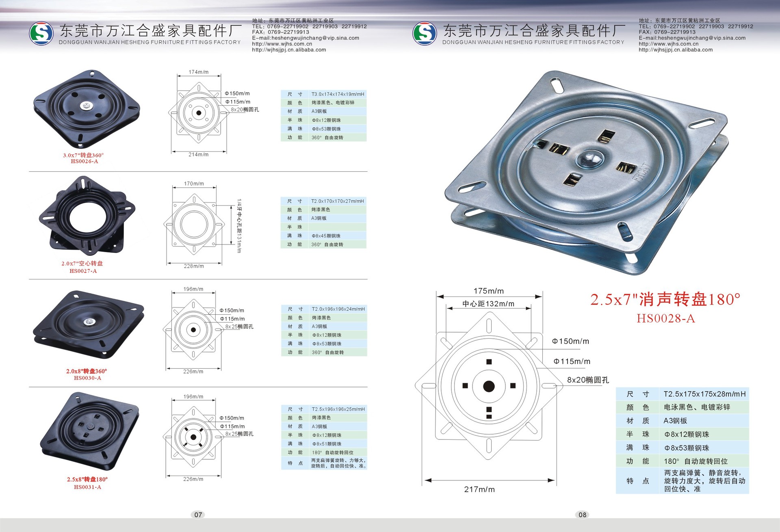The width and height of the screenshot is (780, 532).
Task: Click the red text HS0030-A
Action: tap(87, 378)
